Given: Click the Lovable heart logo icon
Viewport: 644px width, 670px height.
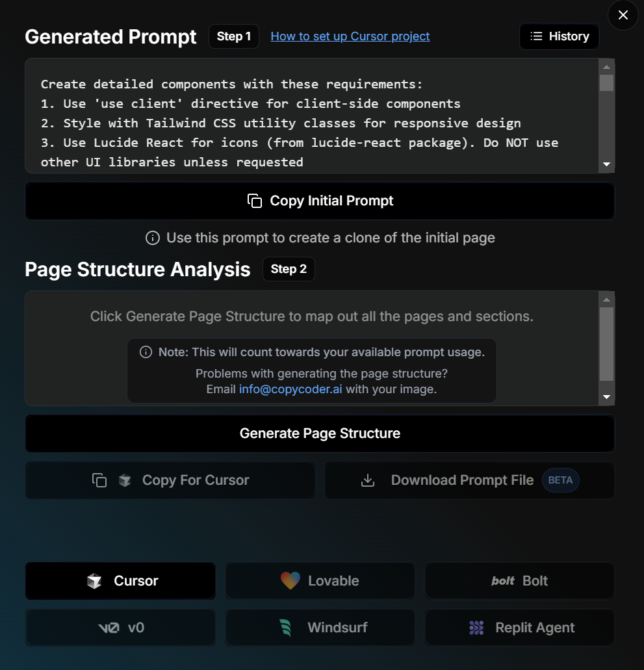Looking at the screenshot, I should pyautogui.click(x=290, y=581).
